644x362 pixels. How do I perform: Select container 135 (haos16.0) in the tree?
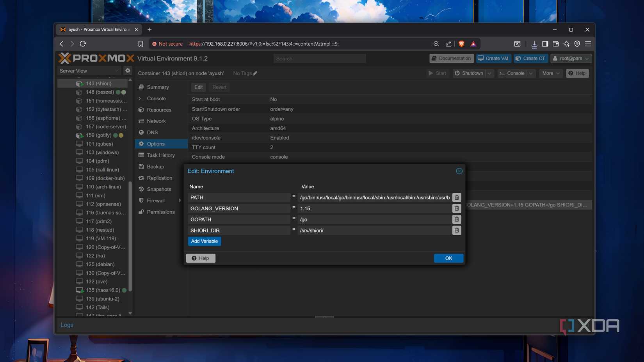coord(103,290)
